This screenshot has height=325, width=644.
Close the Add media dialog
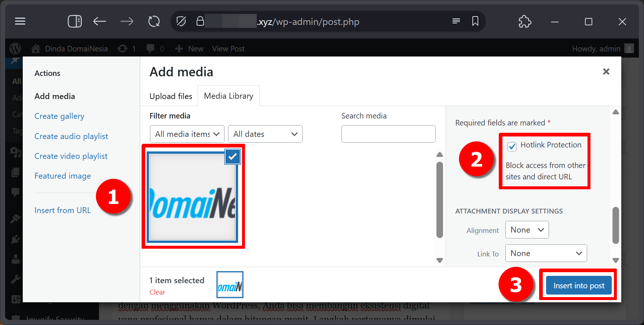coord(606,72)
